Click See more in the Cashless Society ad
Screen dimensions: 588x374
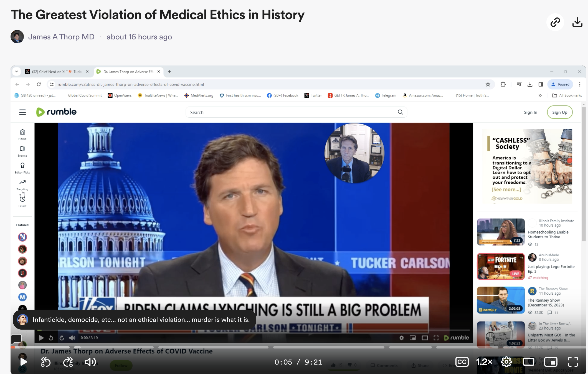(506, 189)
